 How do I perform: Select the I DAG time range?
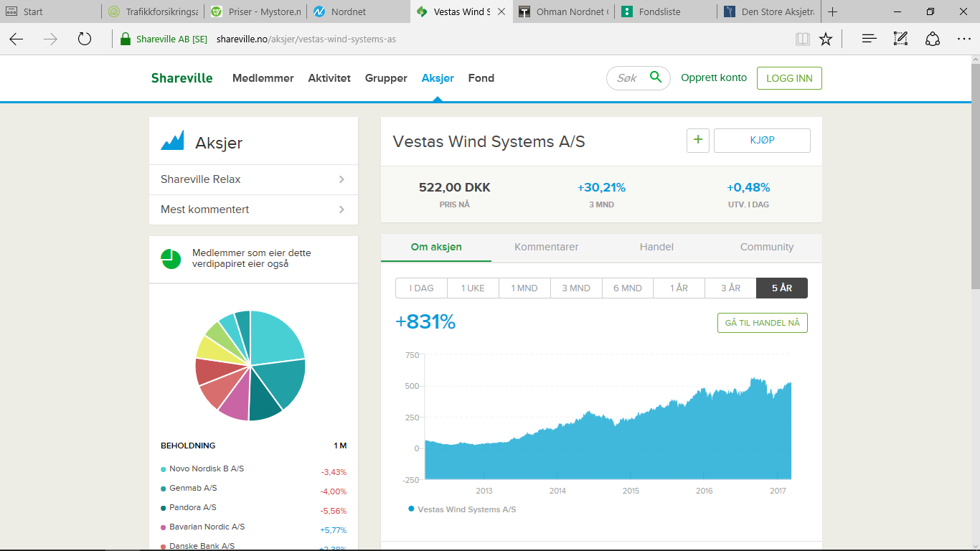pos(422,288)
